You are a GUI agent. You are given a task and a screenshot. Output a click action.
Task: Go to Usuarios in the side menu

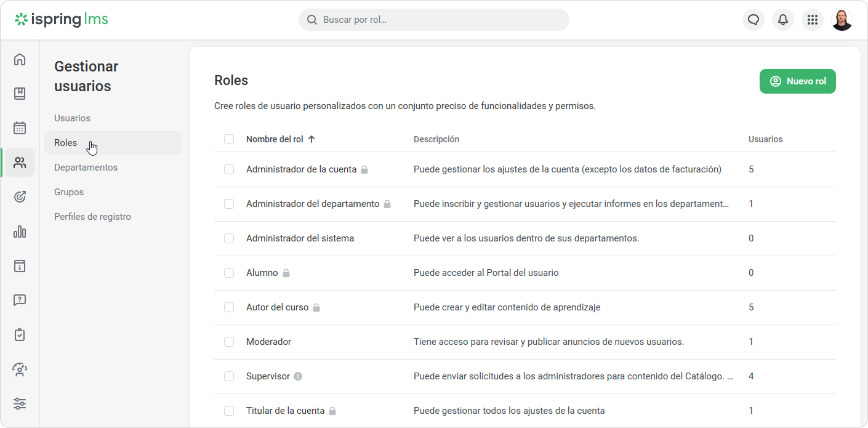point(72,118)
